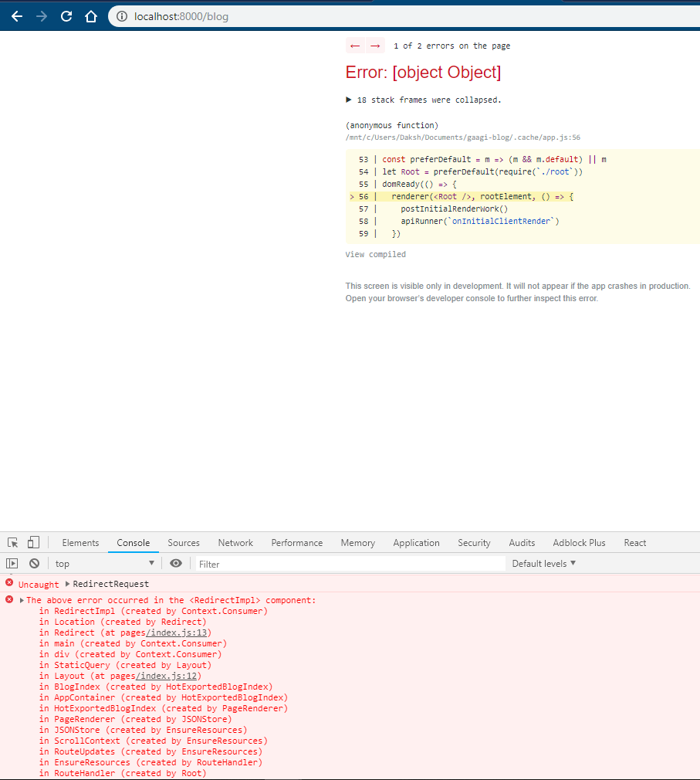Screen dimensions: 700x780
Task: Click the browser home icon
Action: point(90,15)
